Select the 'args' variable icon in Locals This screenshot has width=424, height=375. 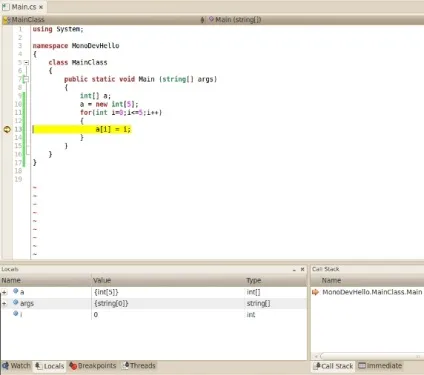coord(15,303)
